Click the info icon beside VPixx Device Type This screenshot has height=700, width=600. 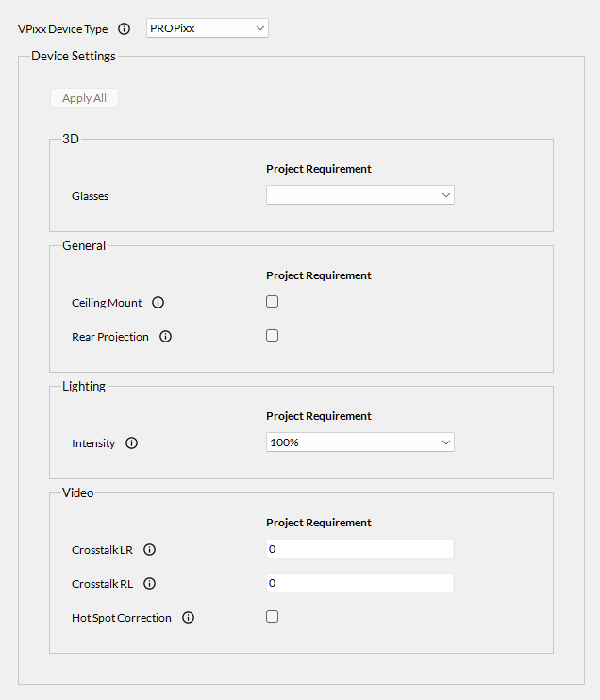[x=125, y=29]
